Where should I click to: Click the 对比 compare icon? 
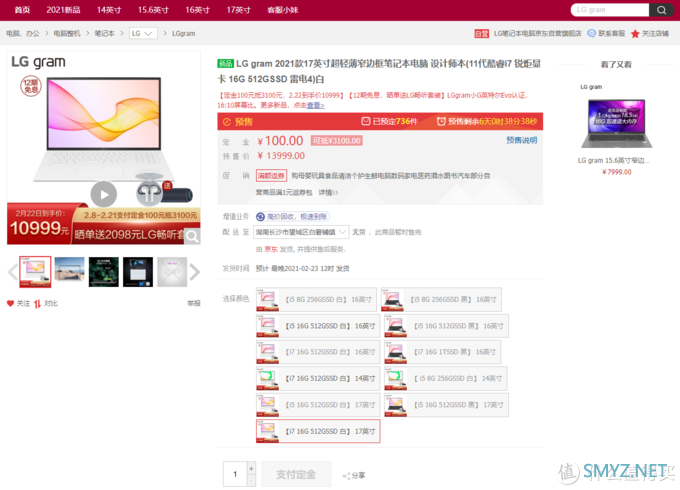click(x=38, y=303)
